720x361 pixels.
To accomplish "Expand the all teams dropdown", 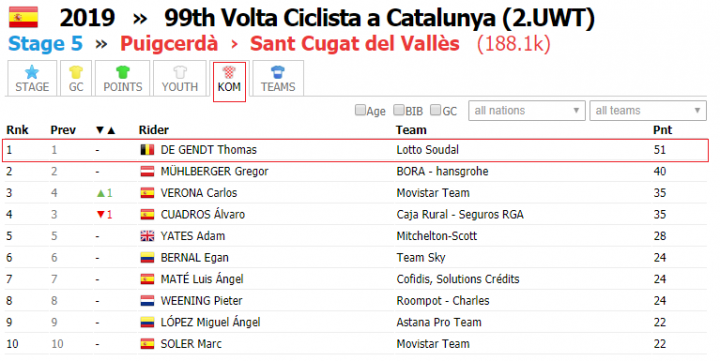I will pos(648,111).
